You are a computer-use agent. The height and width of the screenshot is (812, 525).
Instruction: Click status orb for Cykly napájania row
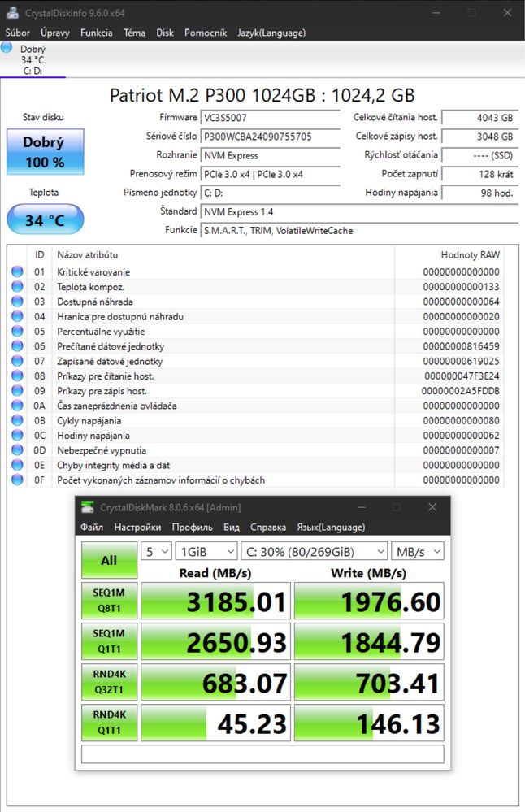tap(17, 420)
